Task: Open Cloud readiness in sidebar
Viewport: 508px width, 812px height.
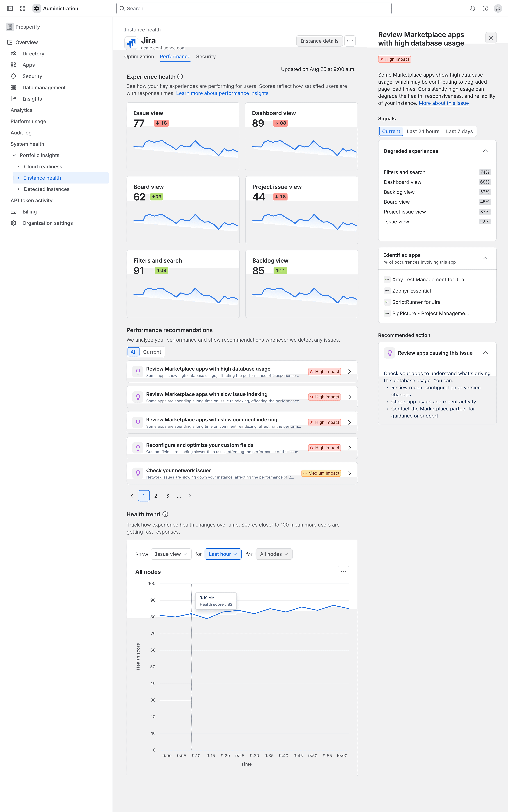Action: (x=43, y=167)
